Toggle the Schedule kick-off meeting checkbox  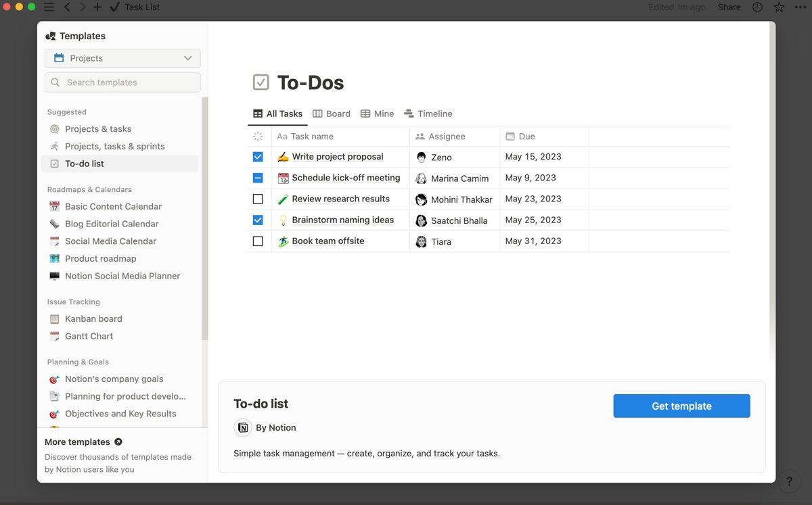tap(258, 178)
